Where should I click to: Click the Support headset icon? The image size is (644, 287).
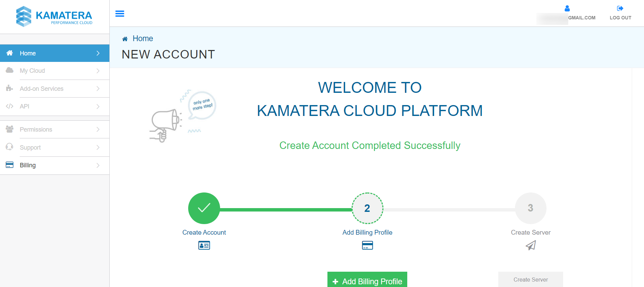(x=9, y=147)
